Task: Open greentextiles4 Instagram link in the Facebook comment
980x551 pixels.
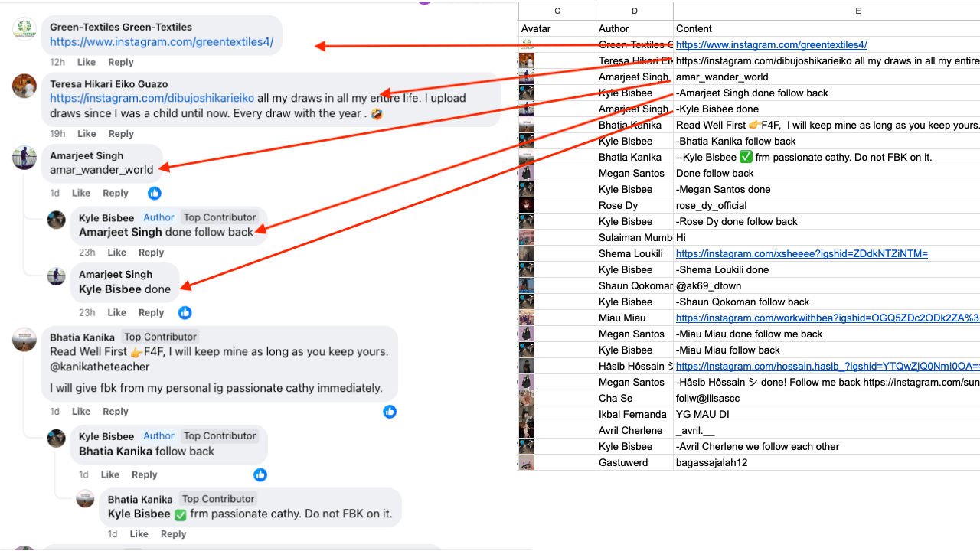Action: coord(162,42)
